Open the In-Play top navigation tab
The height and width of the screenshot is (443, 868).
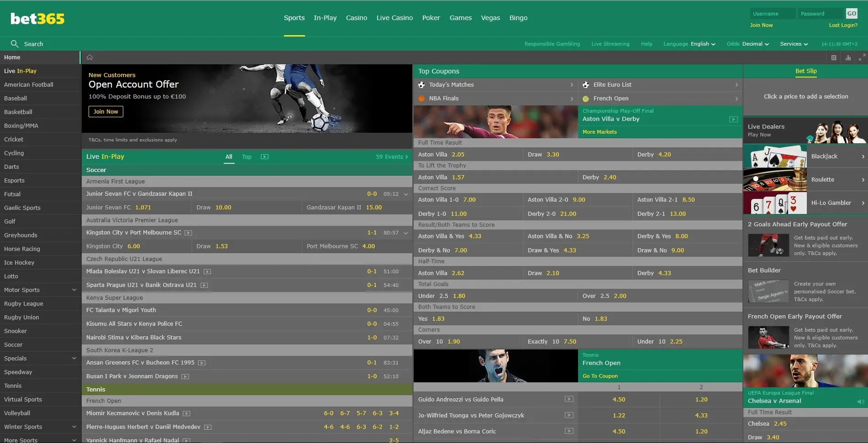[325, 18]
